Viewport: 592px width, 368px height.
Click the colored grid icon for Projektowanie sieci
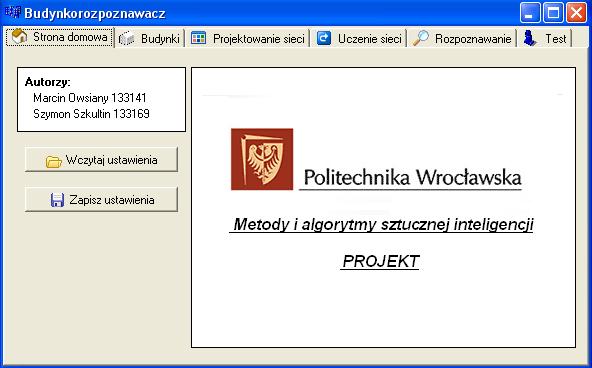[198, 38]
